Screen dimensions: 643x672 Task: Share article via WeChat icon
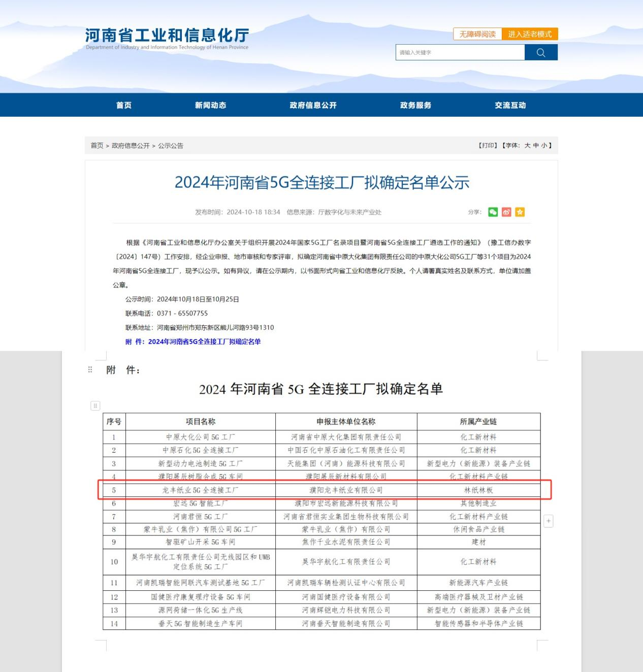click(493, 212)
